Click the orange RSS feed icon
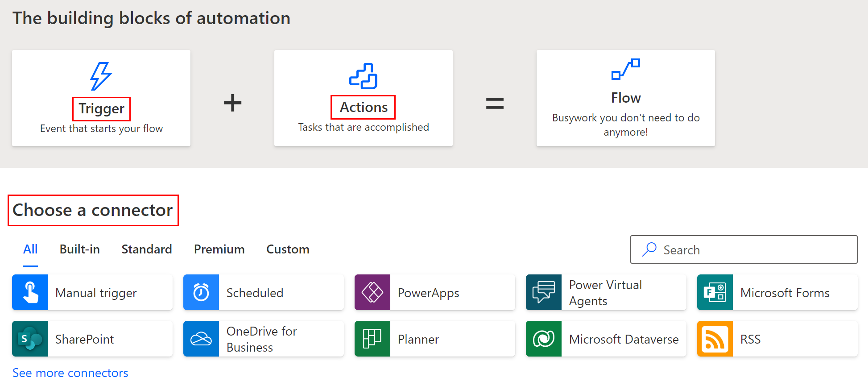Viewport: 868px width, 390px height. point(715,339)
